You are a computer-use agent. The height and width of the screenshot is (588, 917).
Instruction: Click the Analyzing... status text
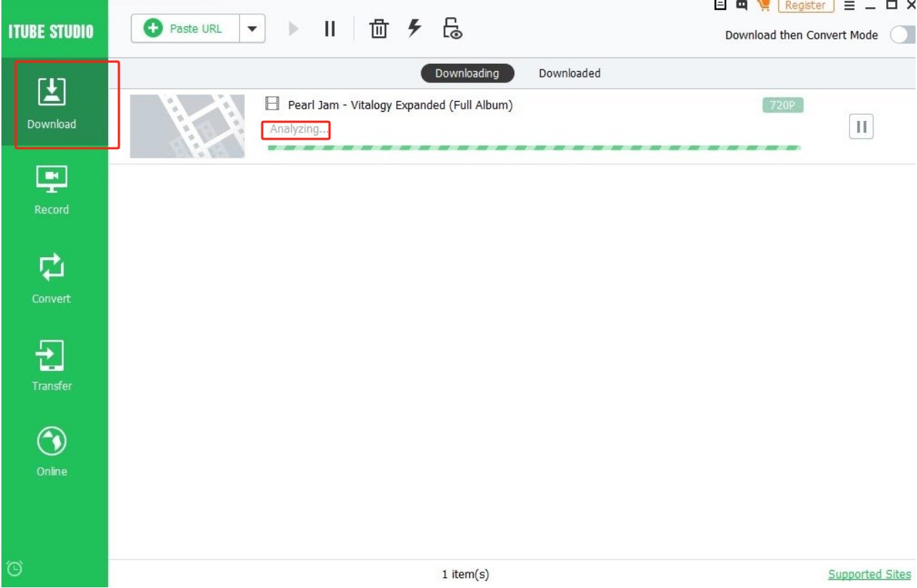(x=299, y=129)
